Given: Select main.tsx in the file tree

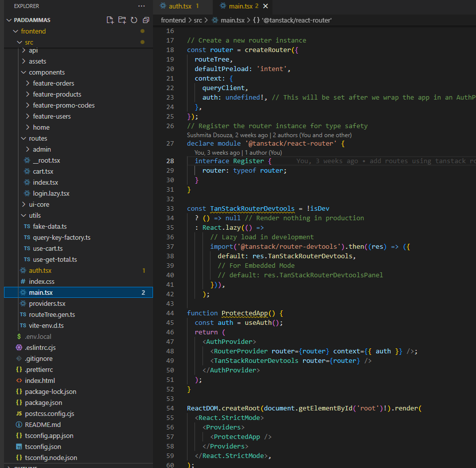Looking at the screenshot, I should click(78, 293).
